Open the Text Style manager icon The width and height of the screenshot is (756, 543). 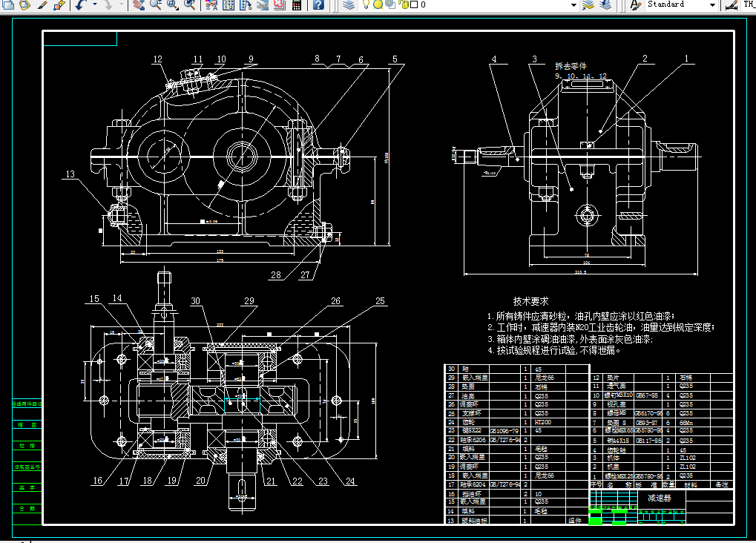click(x=635, y=4)
